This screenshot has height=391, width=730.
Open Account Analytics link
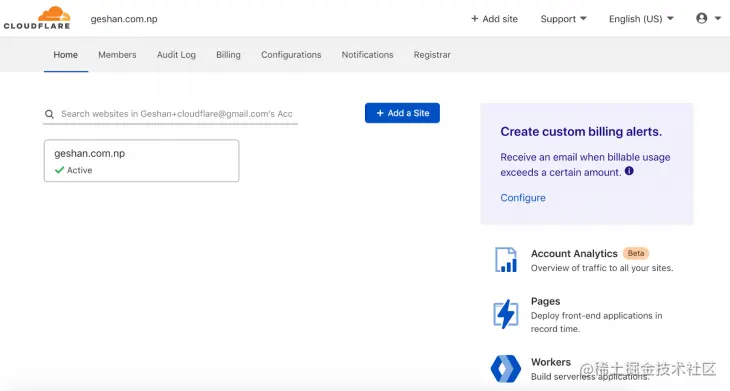(574, 254)
